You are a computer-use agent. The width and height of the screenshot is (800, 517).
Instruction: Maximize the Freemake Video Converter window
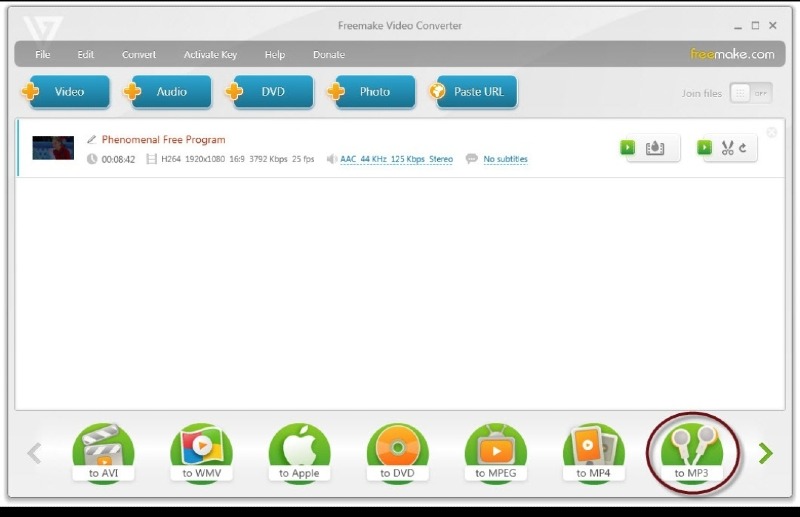click(x=755, y=26)
